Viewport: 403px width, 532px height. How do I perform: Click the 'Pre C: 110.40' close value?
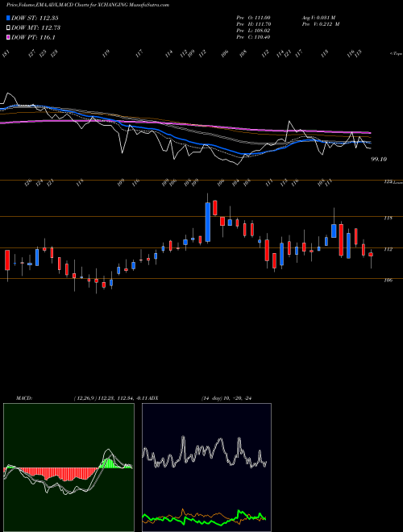click(253, 37)
